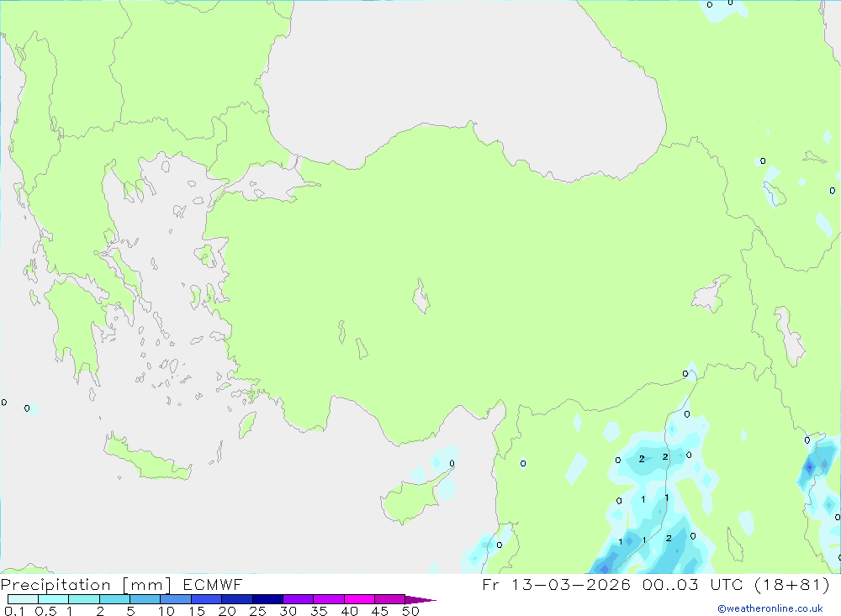Select the '00..03 UTC' time range text

click(x=693, y=584)
